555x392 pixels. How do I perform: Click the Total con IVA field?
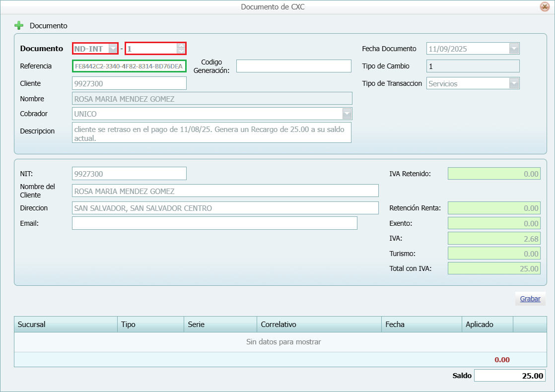493,268
